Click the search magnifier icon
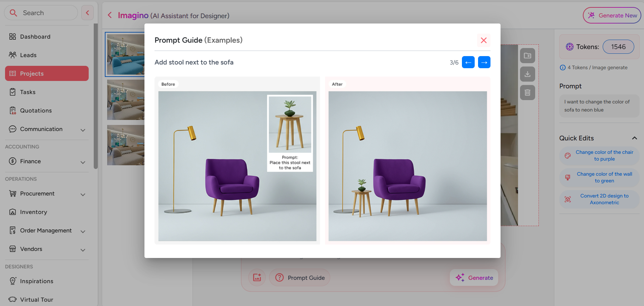 (13, 12)
